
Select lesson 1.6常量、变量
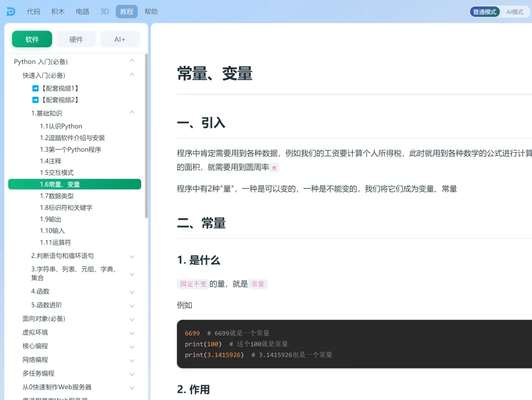tap(75, 184)
